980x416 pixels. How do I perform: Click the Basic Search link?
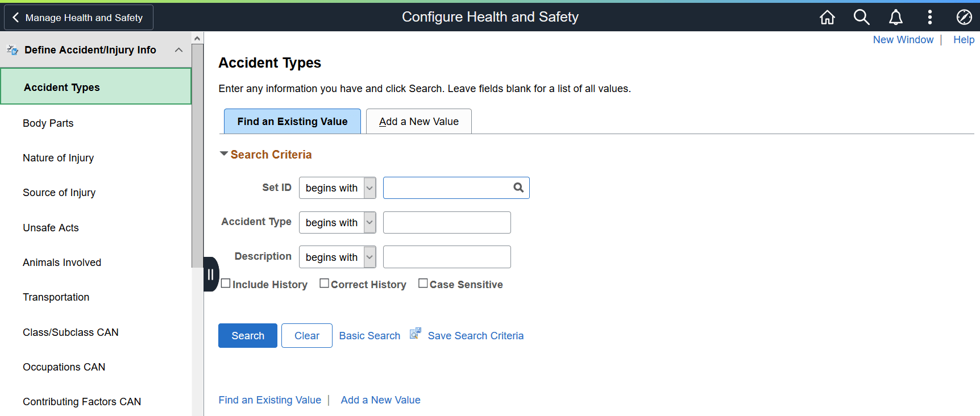click(369, 336)
